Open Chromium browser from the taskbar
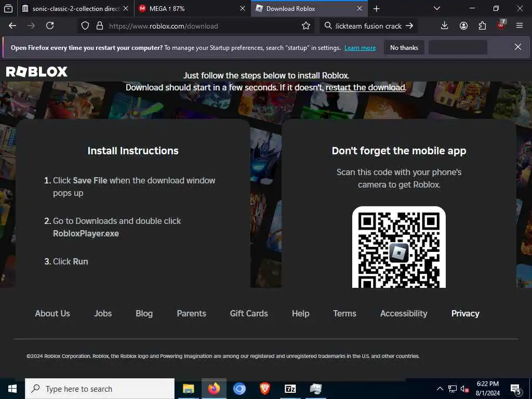The image size is (532, 399). click(x=239, y=389)
